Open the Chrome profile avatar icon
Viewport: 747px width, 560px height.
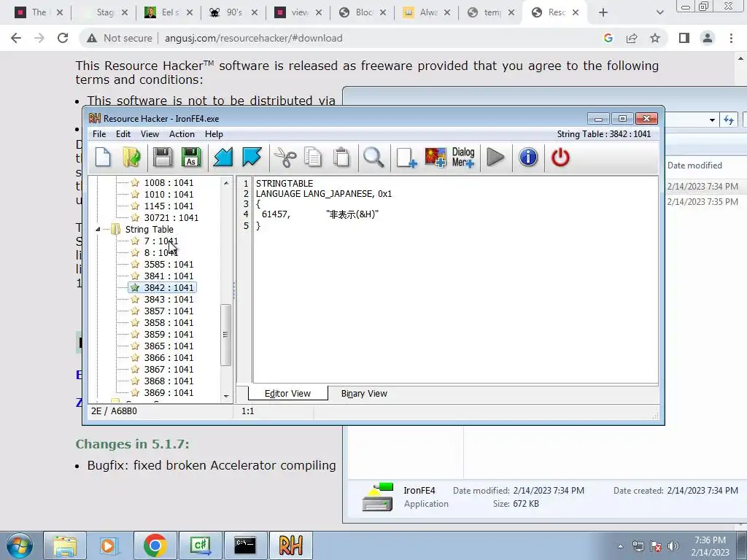pos(708,38)
